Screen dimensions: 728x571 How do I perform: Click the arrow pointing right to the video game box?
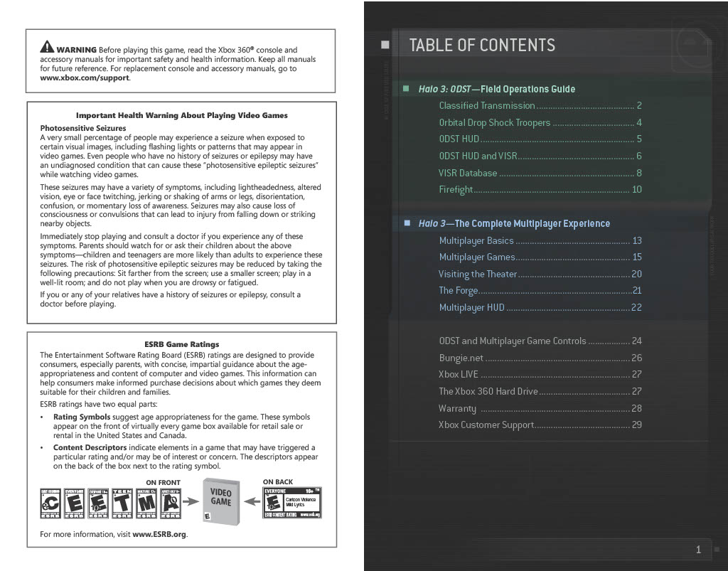click(x=191, y=501)
